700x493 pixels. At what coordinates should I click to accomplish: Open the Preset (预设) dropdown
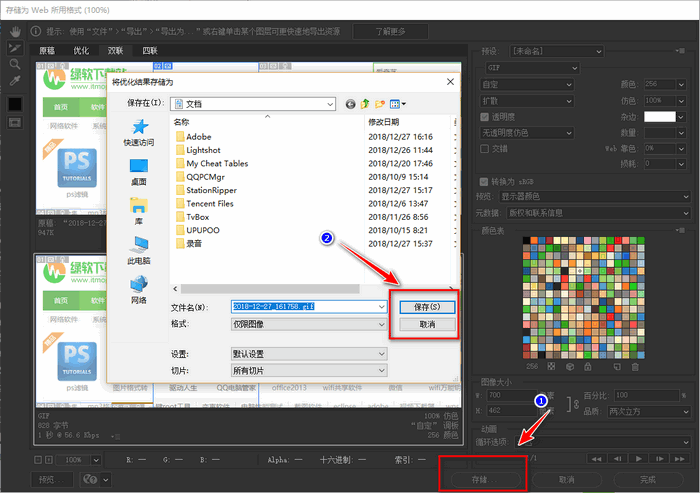(x=556, y=51)
